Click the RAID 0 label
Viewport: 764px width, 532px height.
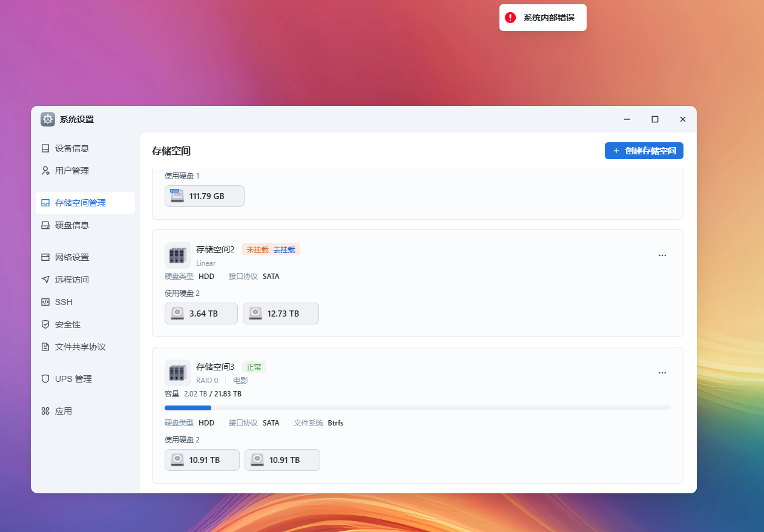pos(207,381)
